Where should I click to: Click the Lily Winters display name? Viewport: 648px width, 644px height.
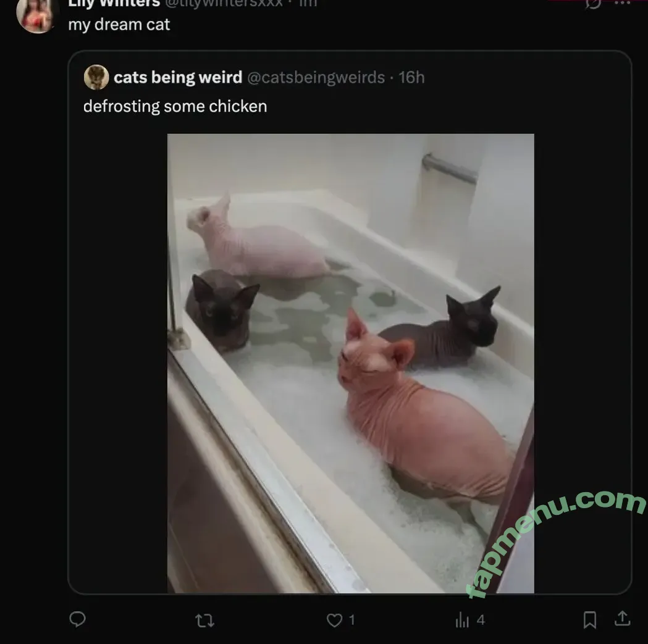click(114, 3)
